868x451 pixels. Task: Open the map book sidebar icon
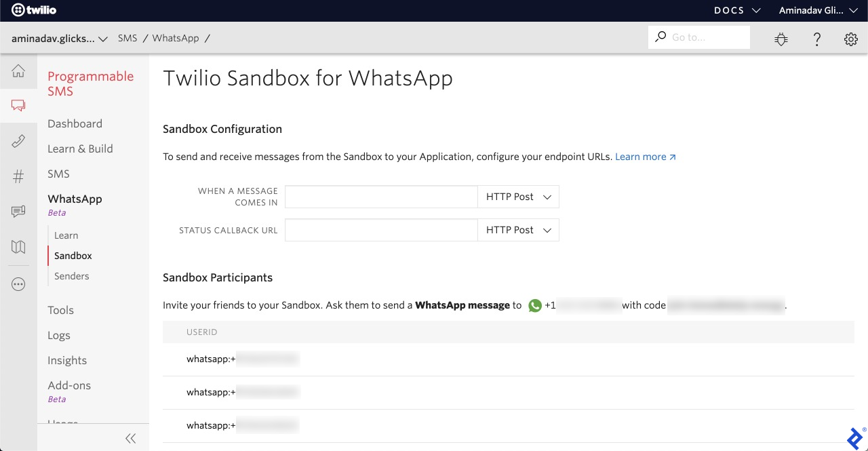18,247
